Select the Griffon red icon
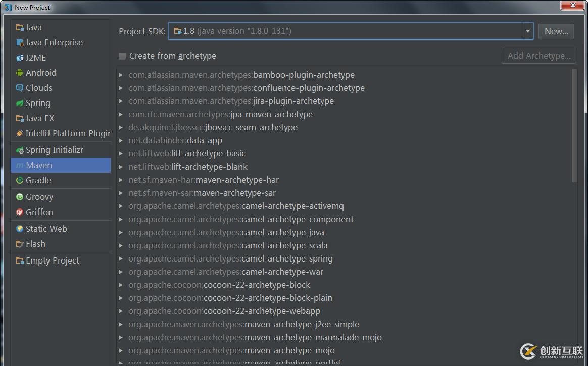 point(20,212)
